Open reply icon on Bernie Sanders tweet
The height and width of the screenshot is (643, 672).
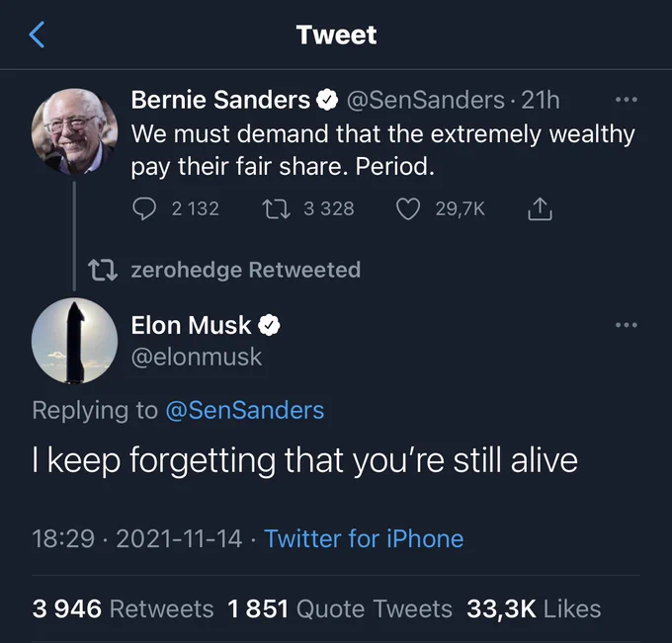(x=144, y=208)
